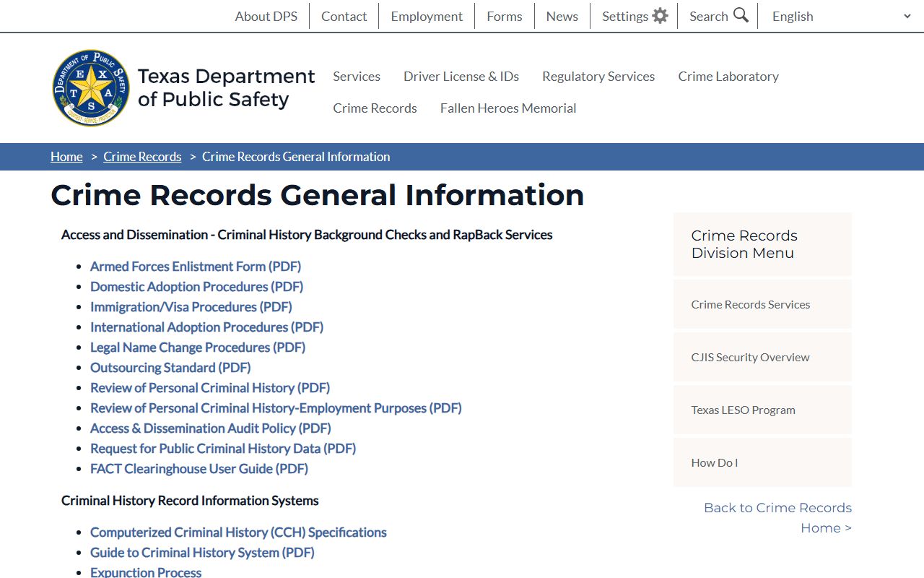Click Criminal History Record Information Systems heading
Screen dimensions: 924x578
(190, 501)
